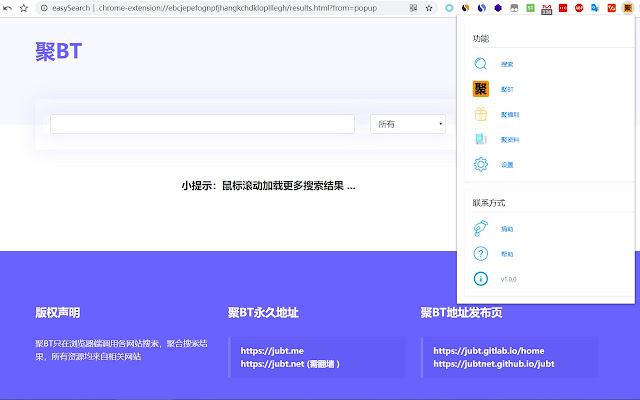This screenshot has height=400, width=640.
Task: Open settings with the gear icon
Action: click(x=481, y=164)
